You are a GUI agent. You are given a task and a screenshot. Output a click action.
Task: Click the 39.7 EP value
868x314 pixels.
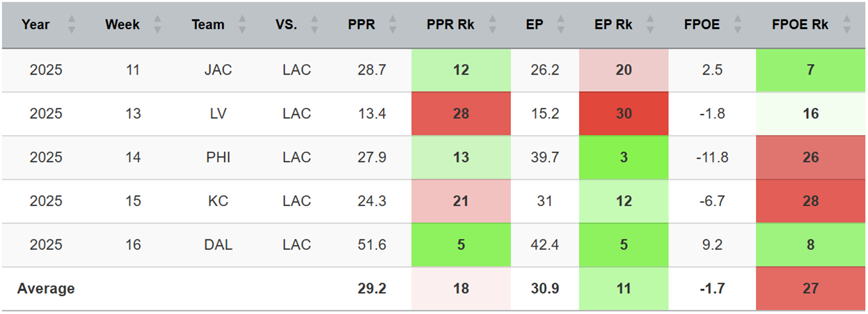(x=544, y=157)
